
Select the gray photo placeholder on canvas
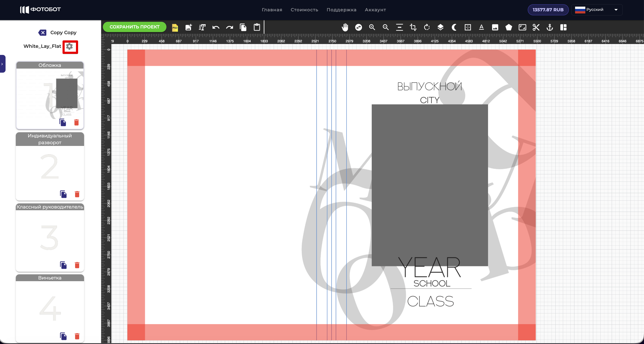pos(430,185)
